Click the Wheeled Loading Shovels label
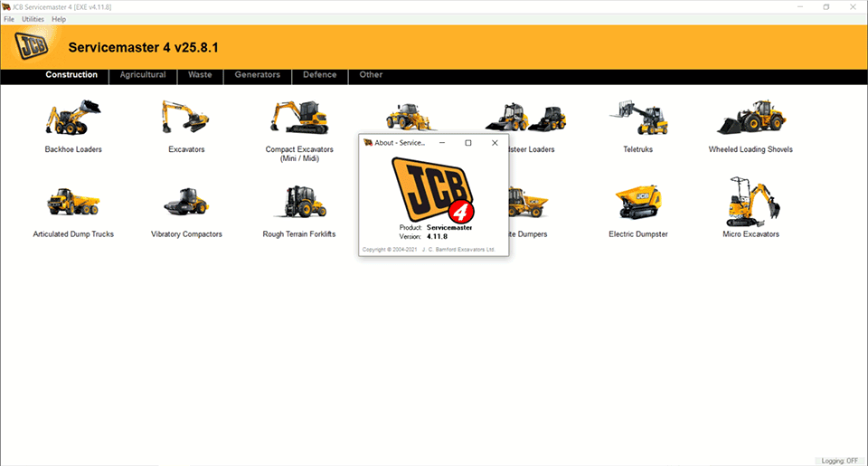Viewport: 868px width, 466px height. coord(750,149)
